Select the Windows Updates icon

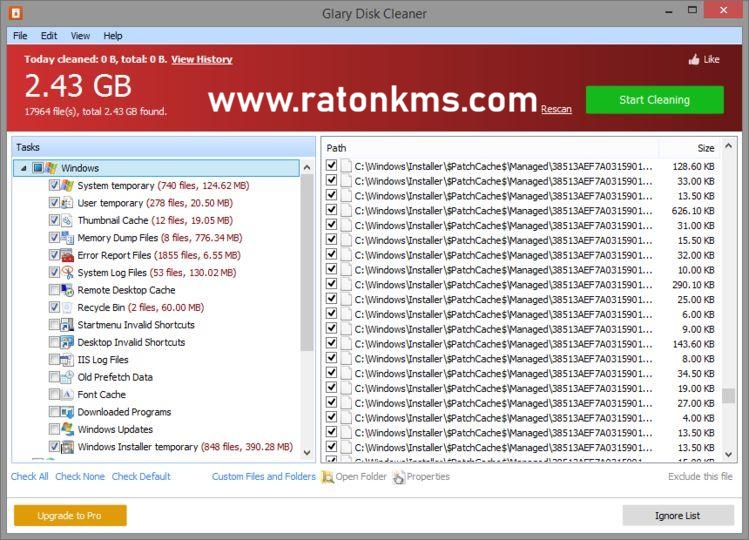click(x=67, y=429)
